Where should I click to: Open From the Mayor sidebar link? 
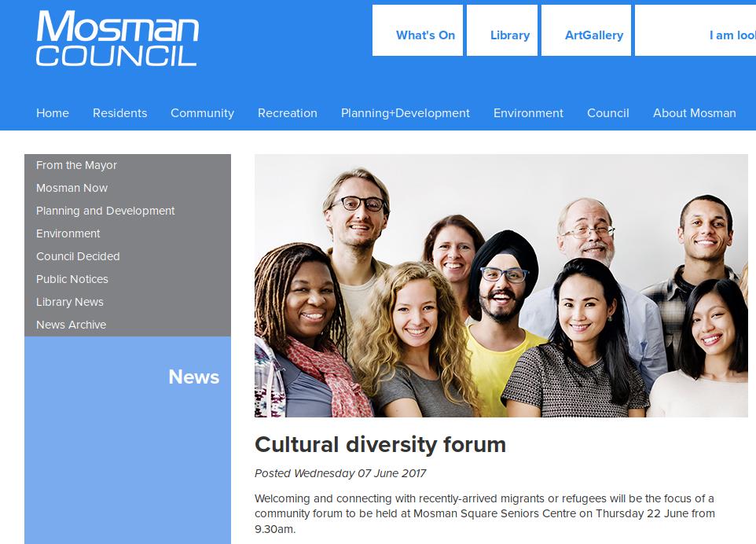[x=77, y=165]
